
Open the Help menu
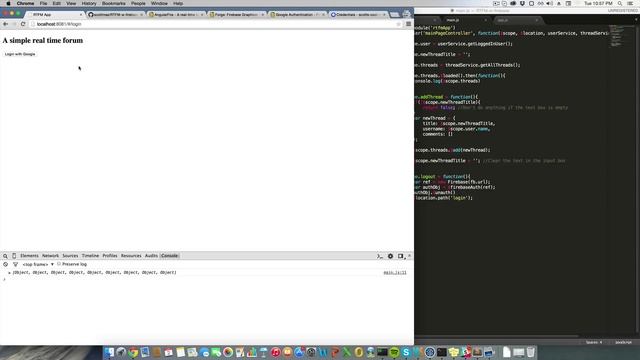[178, 3]
